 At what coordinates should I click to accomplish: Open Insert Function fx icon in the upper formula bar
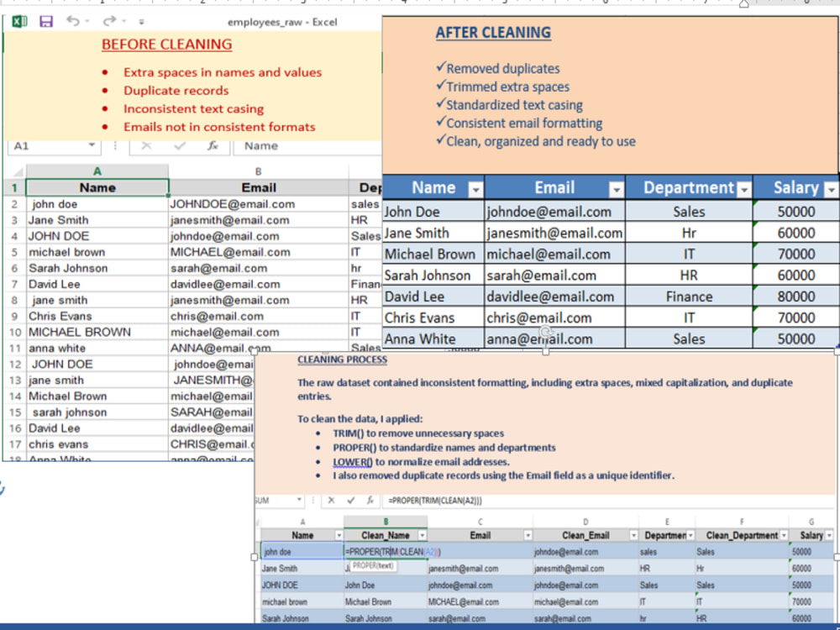point(213,145)
